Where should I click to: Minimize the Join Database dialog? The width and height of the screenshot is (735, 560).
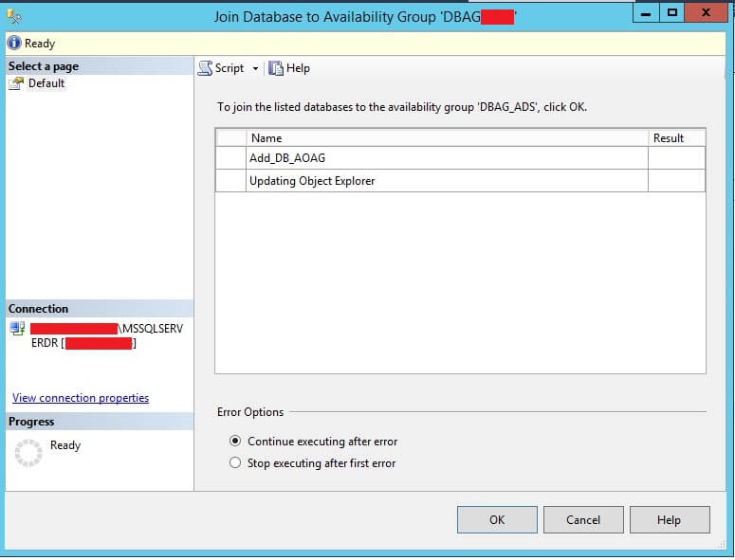(646, 12)
